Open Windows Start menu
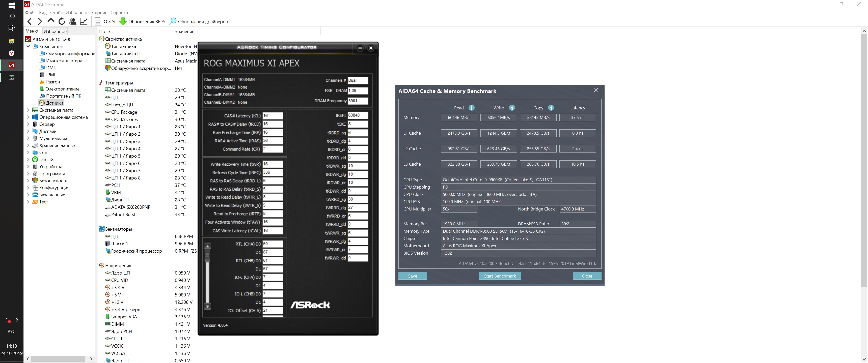868x363 pixels. (x=11, y=5)
